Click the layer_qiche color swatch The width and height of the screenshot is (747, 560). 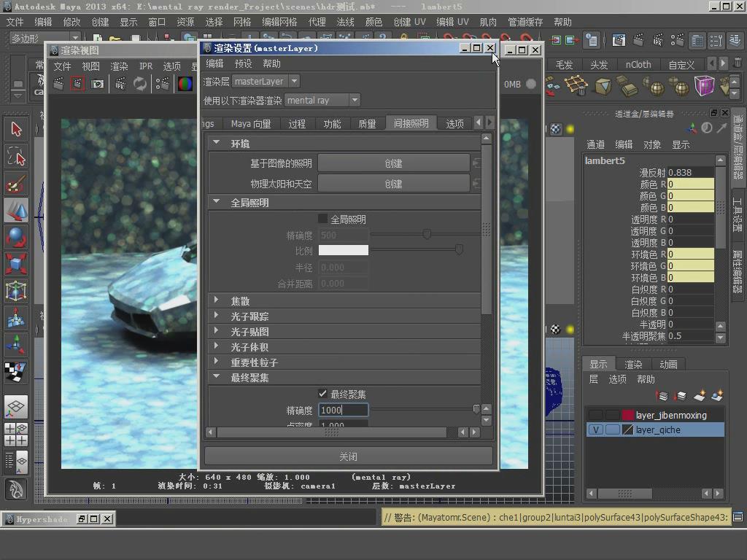click(x=628, y=430)
